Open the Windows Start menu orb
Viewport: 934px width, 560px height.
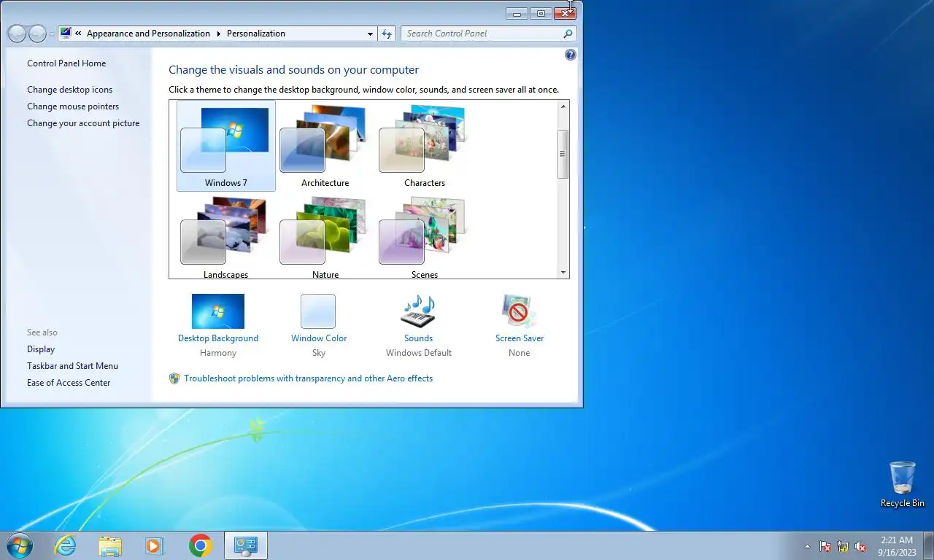[x=20, y=545]
